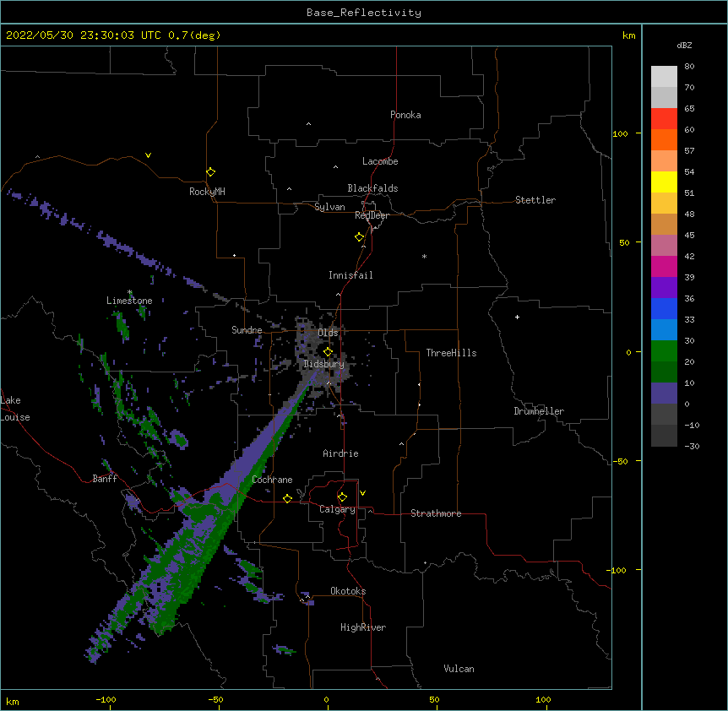
Task: Click the white caret marker west of Lacombe
Action: tap(335, 167)
